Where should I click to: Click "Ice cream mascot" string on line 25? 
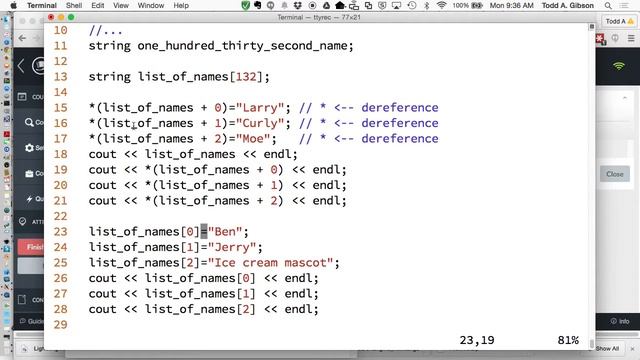tap(271, 263)
